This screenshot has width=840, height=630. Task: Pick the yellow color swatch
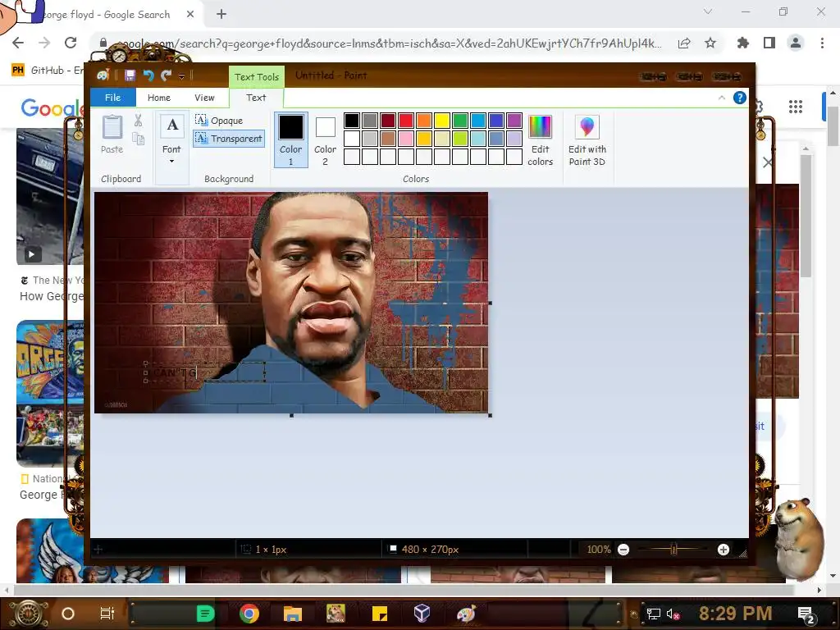click(x=442, y=121)
